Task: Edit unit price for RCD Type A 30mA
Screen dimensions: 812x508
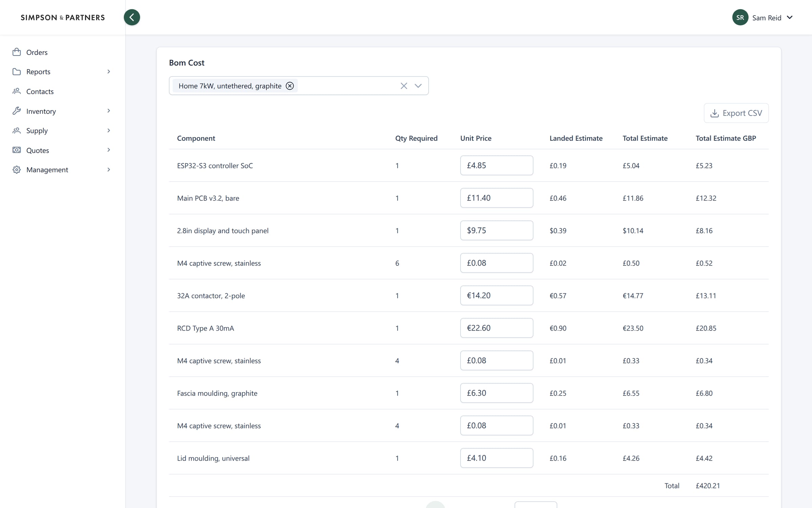Action: tap(497, 328)
